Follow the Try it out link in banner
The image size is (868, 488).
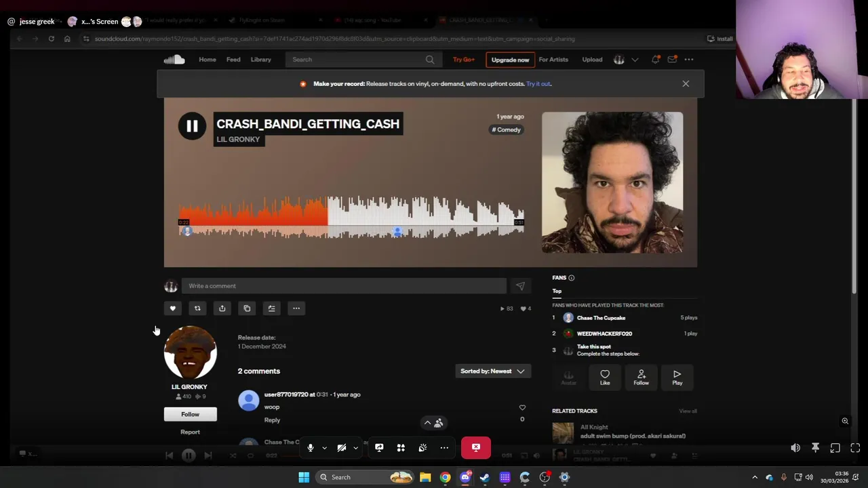click(538, 84)
